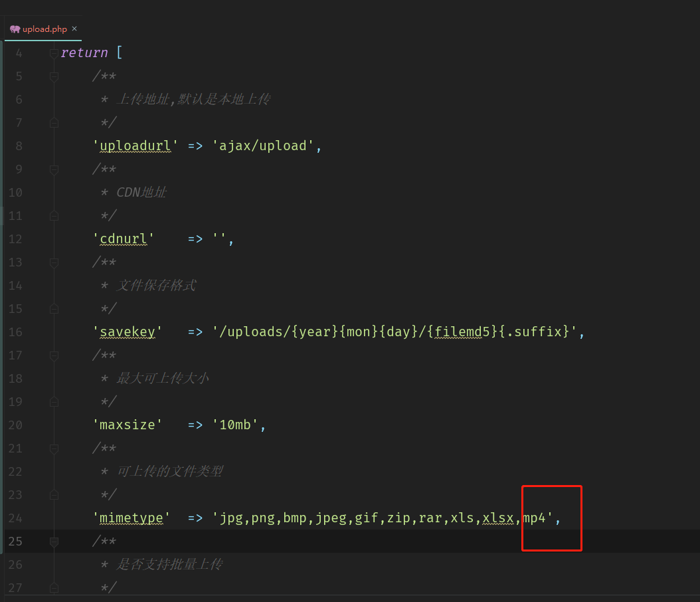Screen dimensions: 700x602
Task: Click the 'ajax/upload' string value
Action: point(262,146)
